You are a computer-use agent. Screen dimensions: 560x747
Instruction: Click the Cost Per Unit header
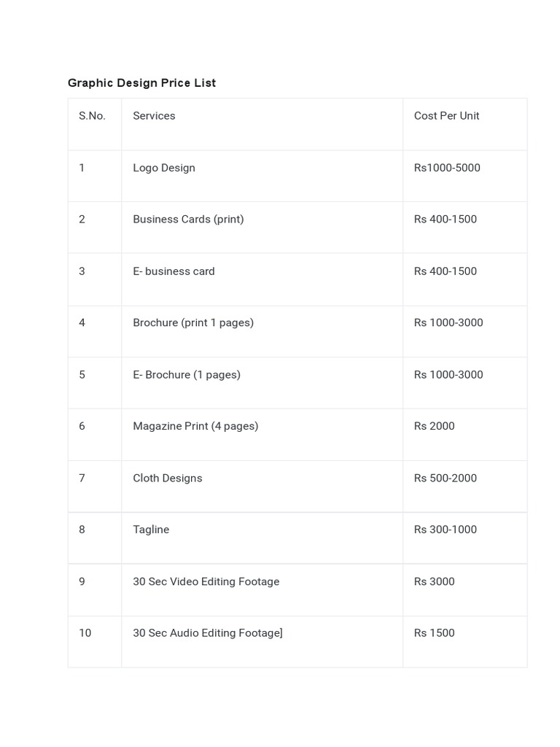coord(446,116)
